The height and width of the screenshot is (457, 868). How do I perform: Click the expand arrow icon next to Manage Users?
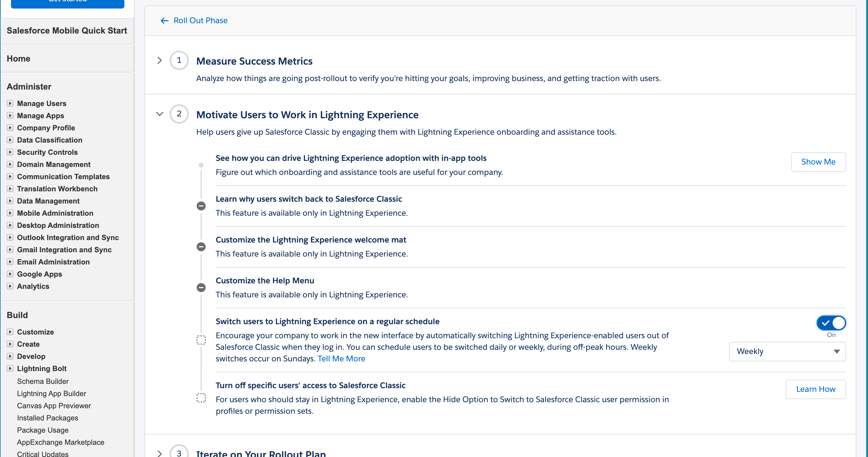click(x=10, y=103)
